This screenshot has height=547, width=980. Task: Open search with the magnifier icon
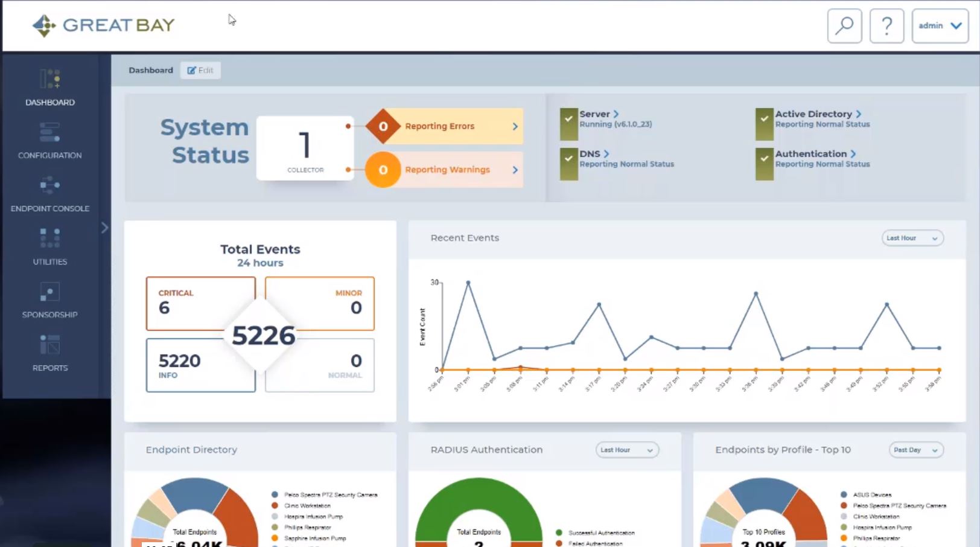coord(844,26)
